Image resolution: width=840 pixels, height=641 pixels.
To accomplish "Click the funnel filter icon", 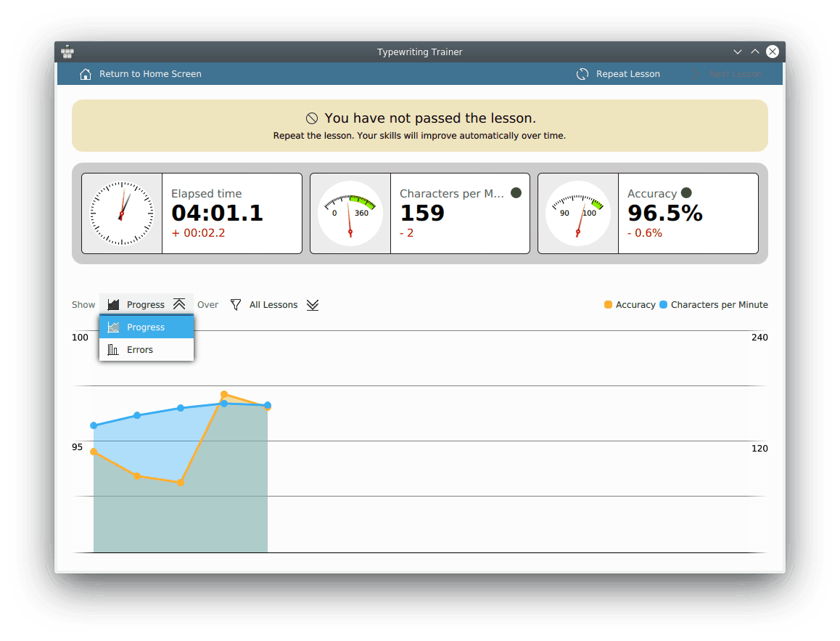I will (235, 304).
